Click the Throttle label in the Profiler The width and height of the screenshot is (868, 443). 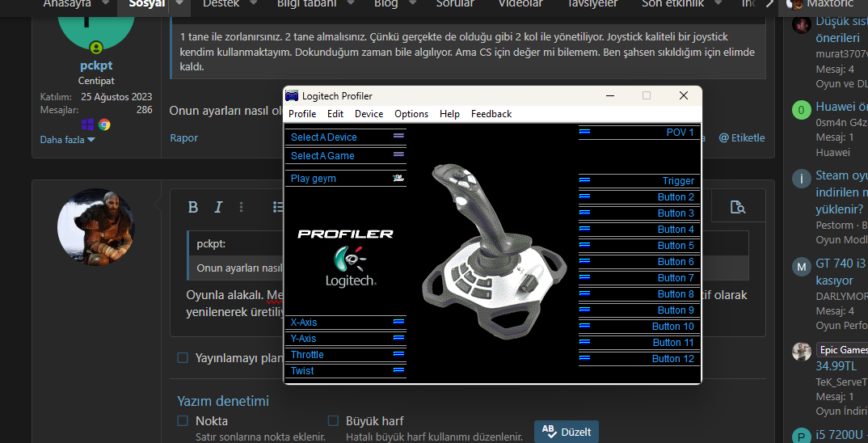point(307,354)
